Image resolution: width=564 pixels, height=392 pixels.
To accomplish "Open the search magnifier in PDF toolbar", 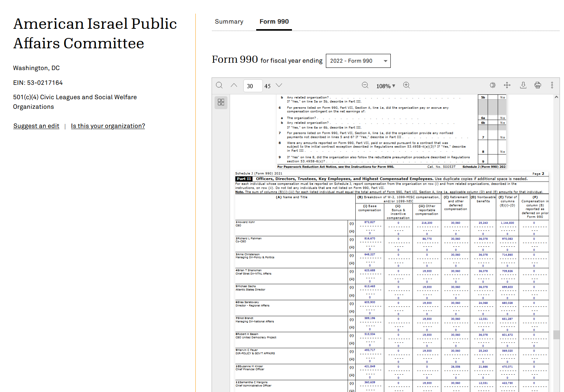I will pos(219,85).
